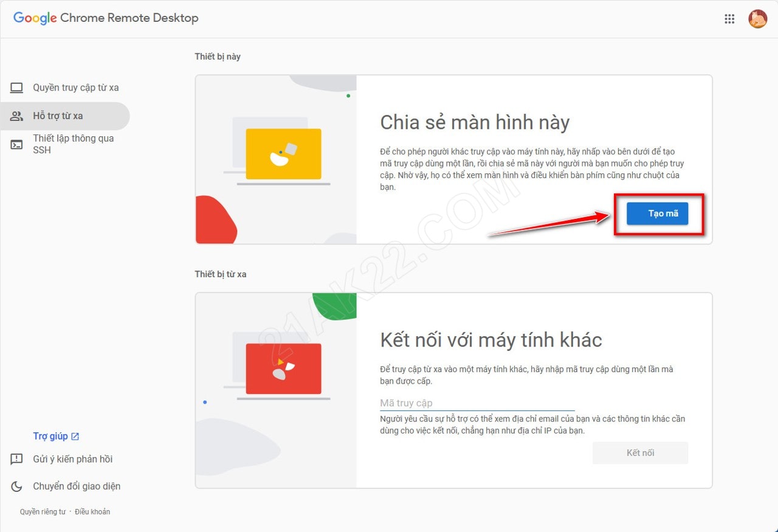Viewport: 778px width, 532px height.
Task: Click the red laptop illustration thumbnail
Action: point(283,368)
